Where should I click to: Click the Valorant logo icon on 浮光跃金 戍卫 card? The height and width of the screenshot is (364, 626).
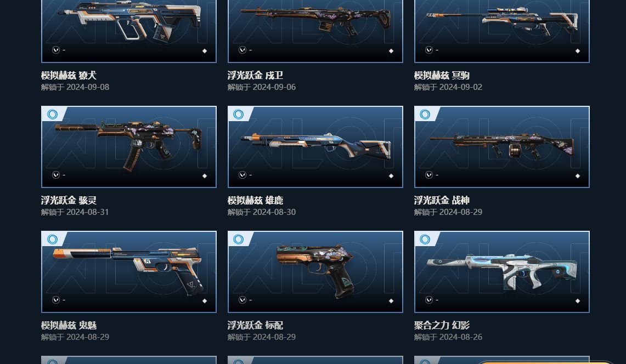(242, 50)
